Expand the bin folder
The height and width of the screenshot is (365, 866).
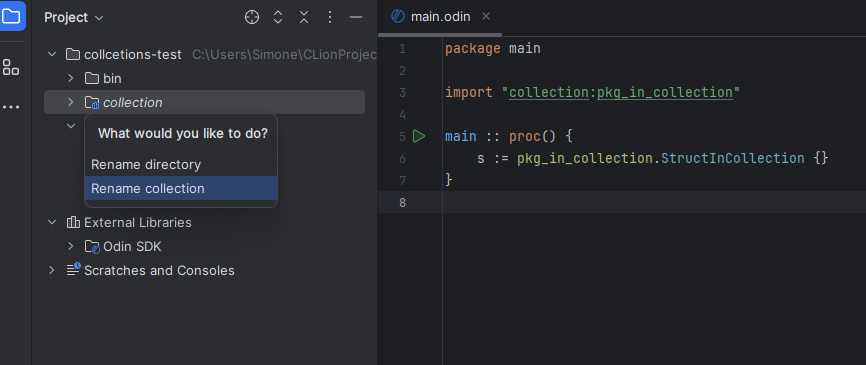click(x=71, y=78)
